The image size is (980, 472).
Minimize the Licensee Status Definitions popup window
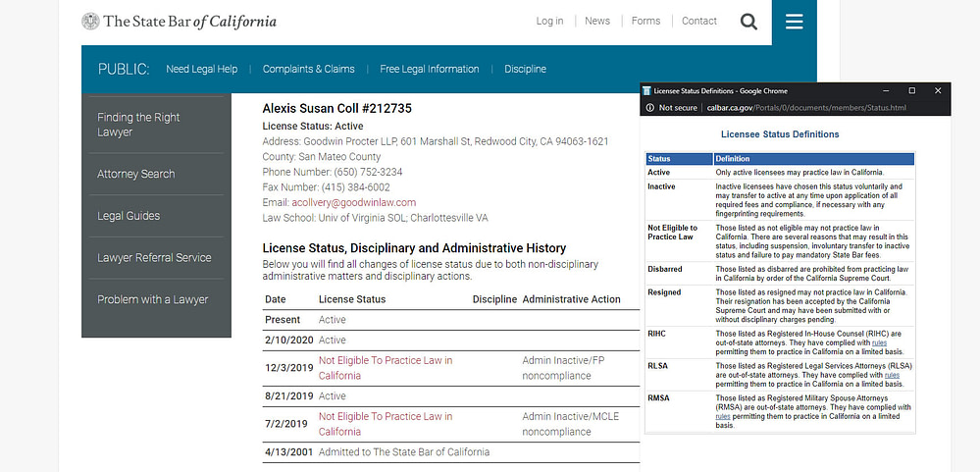886,90
